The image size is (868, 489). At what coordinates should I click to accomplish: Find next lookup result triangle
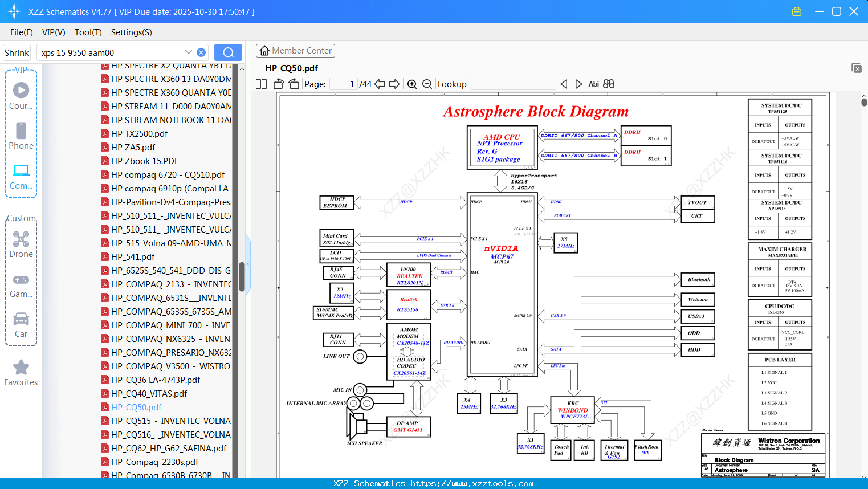pos(578,84)
